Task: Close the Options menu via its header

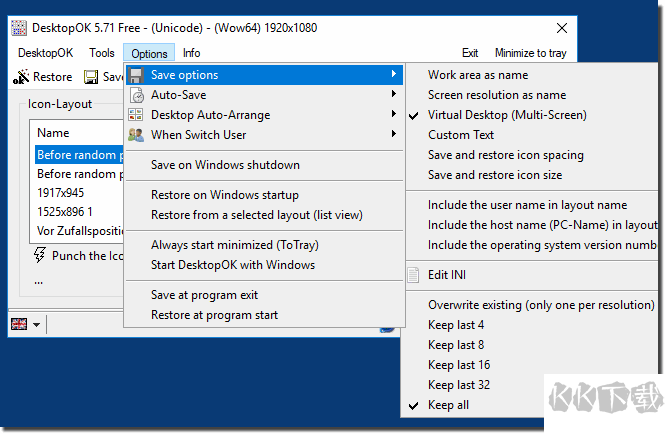Action: point(149,53)
